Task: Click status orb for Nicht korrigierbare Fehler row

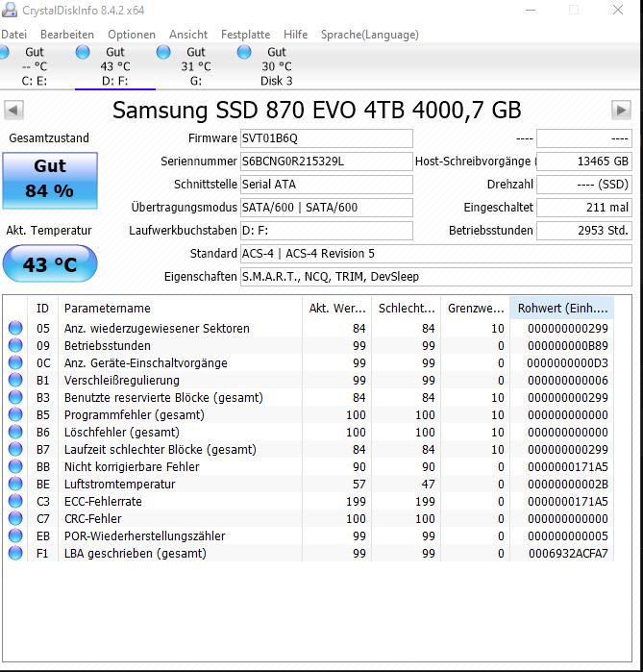Action: tap(15, 466)
